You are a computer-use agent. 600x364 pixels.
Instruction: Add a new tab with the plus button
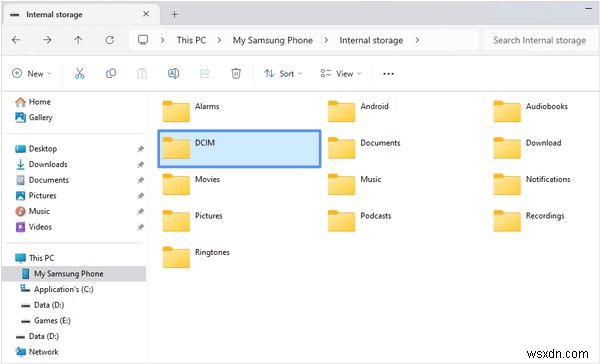point(174,15)
